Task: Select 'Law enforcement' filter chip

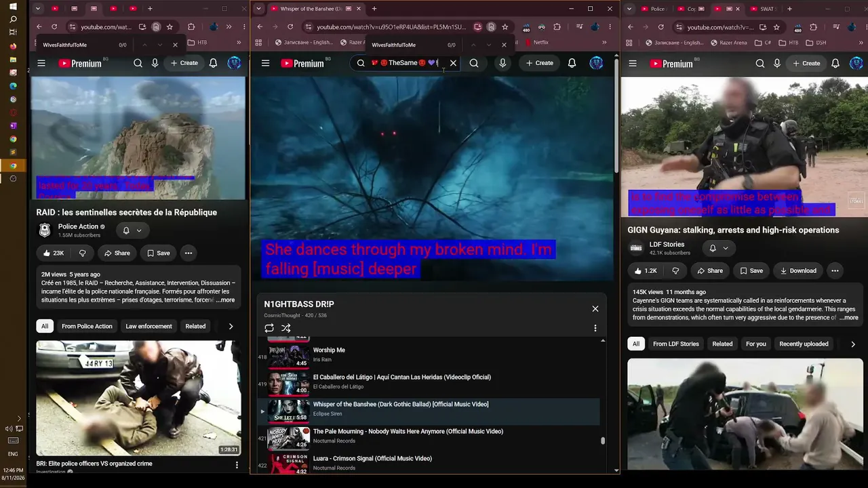Action: pos(149,326)
